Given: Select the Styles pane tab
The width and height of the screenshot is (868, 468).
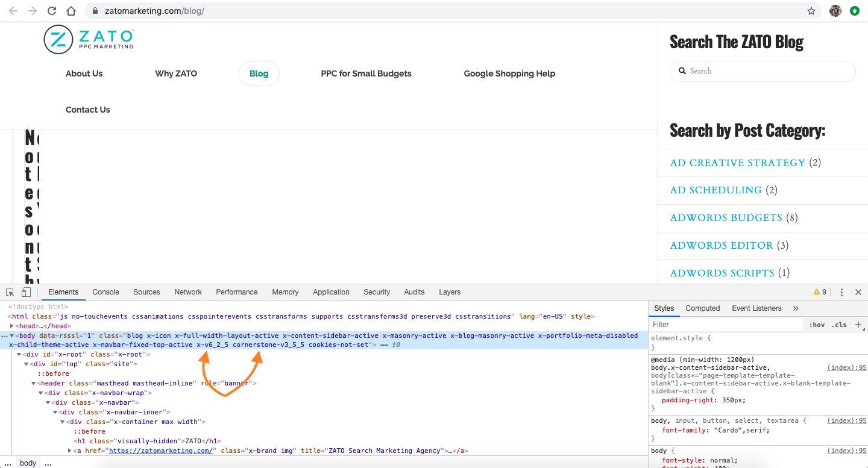Looking at the screenshot, I should 664,308.
